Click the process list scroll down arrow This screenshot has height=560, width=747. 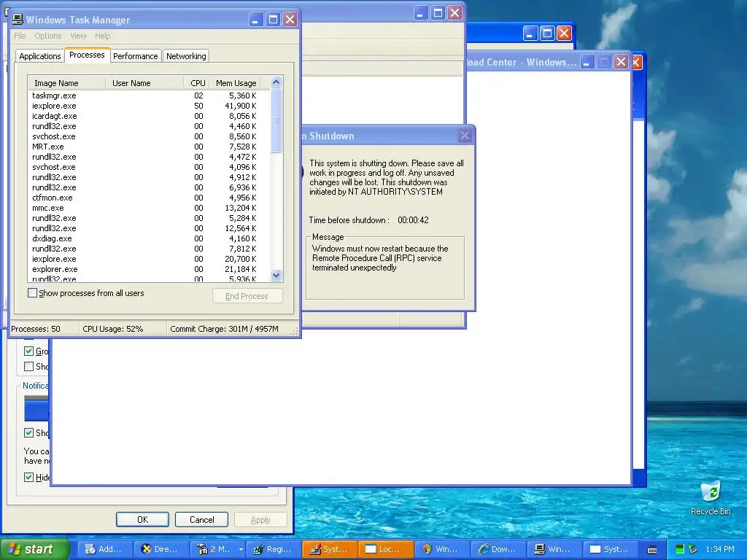click(276, 275)
